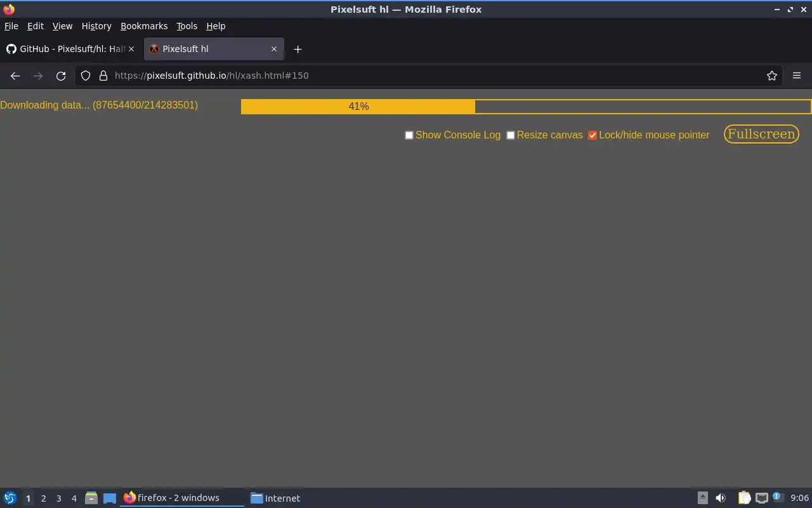Open the Internet folder taskbar button
Image resolution: width=812 pixels, height=508 pixels.
276,498
